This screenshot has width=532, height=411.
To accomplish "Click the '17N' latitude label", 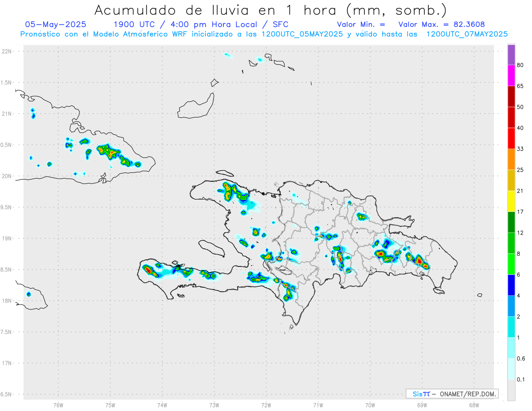I will [7, 363].
